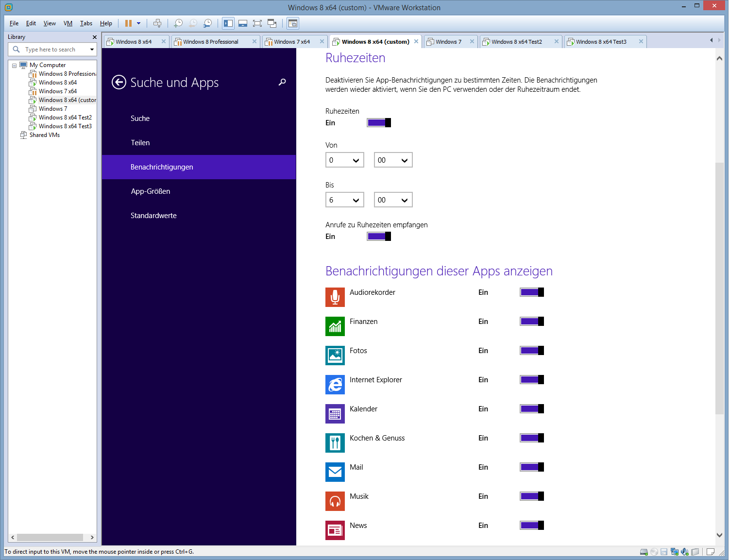The height and width of the screenshot is (560, 746).
Task: Switch to the Windows 7 x64 tab
Action: 294,42
